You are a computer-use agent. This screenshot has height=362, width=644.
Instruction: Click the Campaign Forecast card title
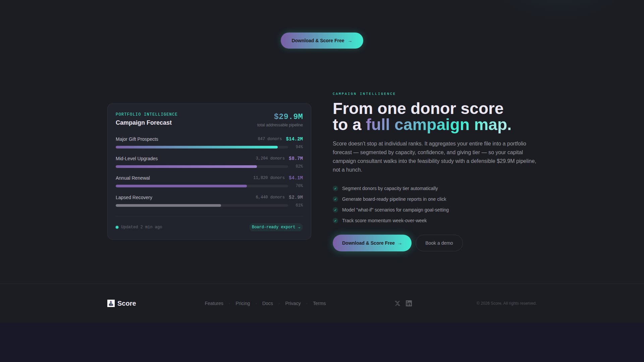(144, 123)
